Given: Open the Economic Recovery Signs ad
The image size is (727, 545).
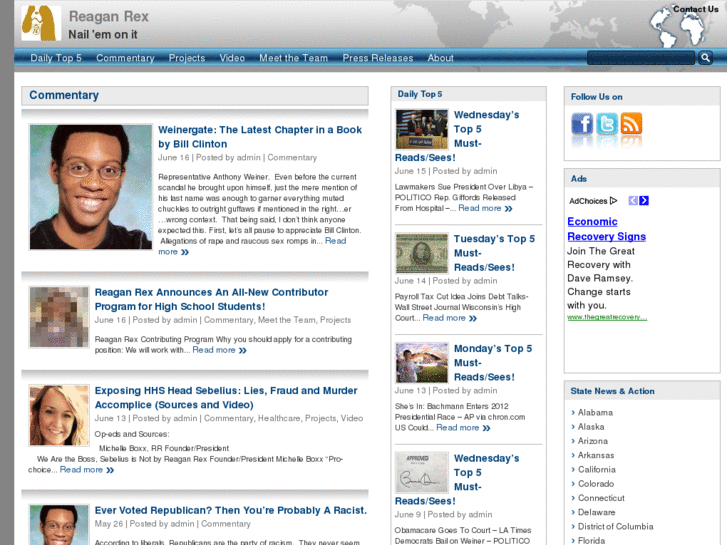Looking at the screenshot, I should [x=606, y=229].
